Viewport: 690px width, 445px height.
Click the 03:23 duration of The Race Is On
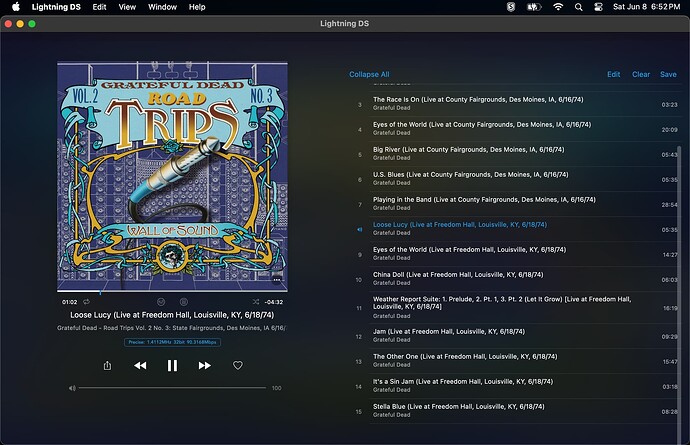coord(669,104)
